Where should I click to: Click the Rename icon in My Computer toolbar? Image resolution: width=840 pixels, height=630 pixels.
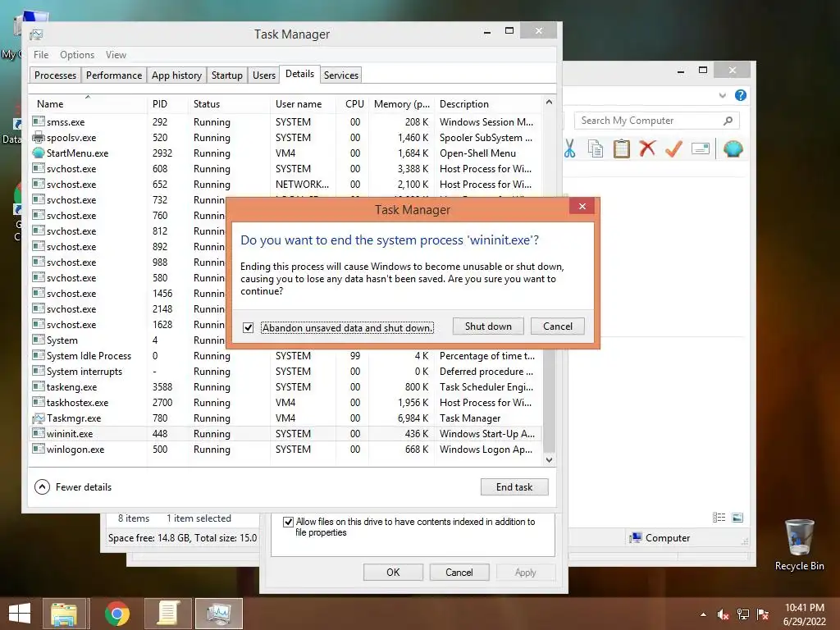point(701,148)
